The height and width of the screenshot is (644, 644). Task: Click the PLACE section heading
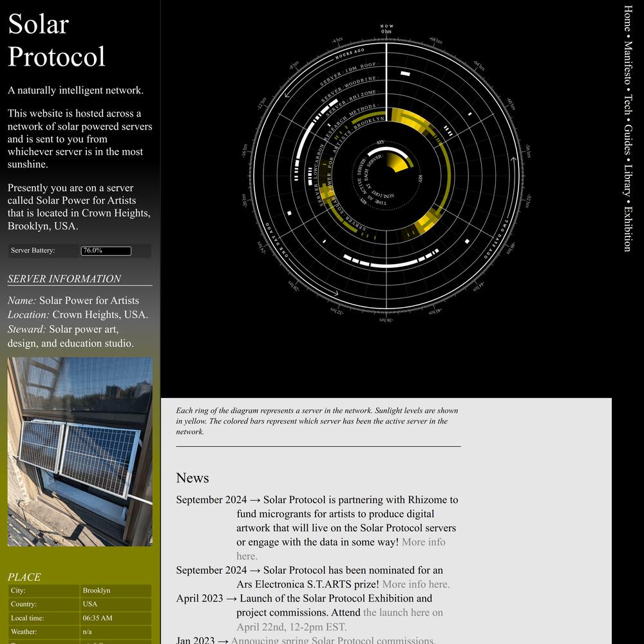click(x=24, y=577)
